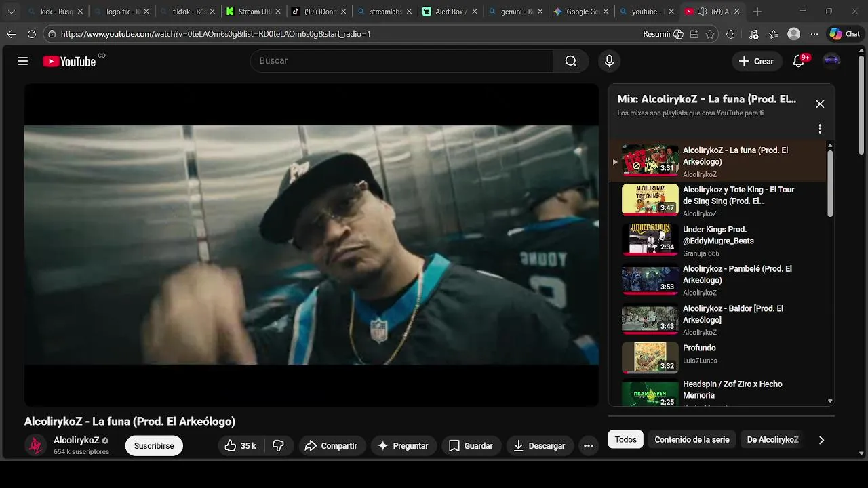Open Copilot Chat in the browser
868x488 pixels.
point(844,34)
